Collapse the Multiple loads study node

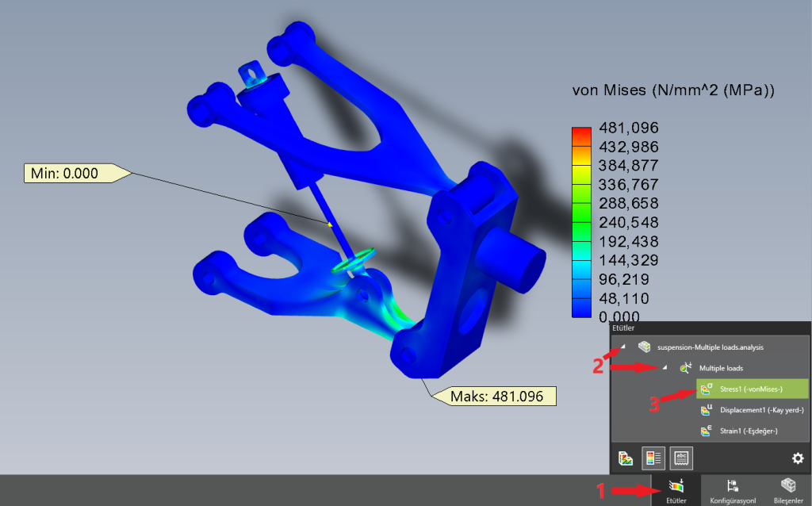665,367
